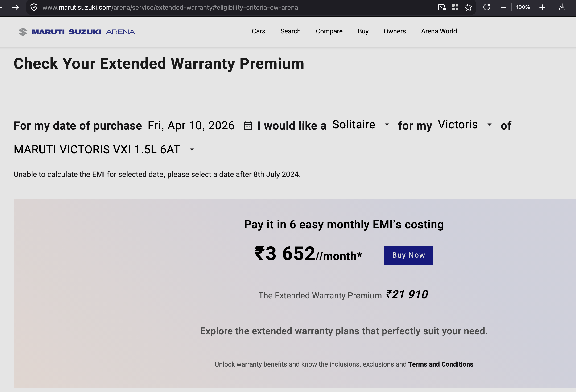Image resolution: width=576 pixels, height=392 pixels.
Task: Click the picture-in-picture icon in address bar
Action: (442, 8)
